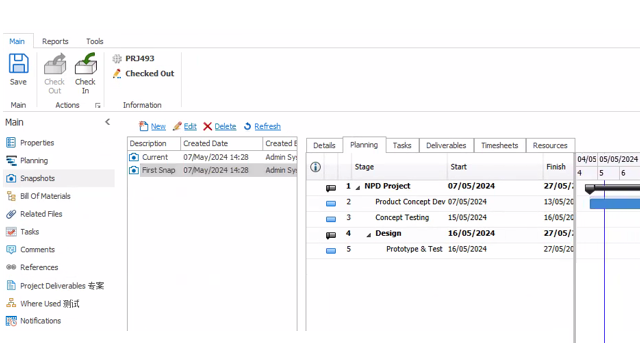
Task: Select the Current snapshot row
Action: tap(212, 157)
